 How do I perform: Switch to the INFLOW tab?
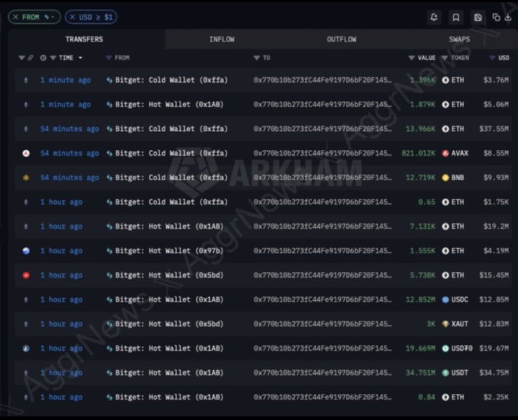(x=222, y=40)
